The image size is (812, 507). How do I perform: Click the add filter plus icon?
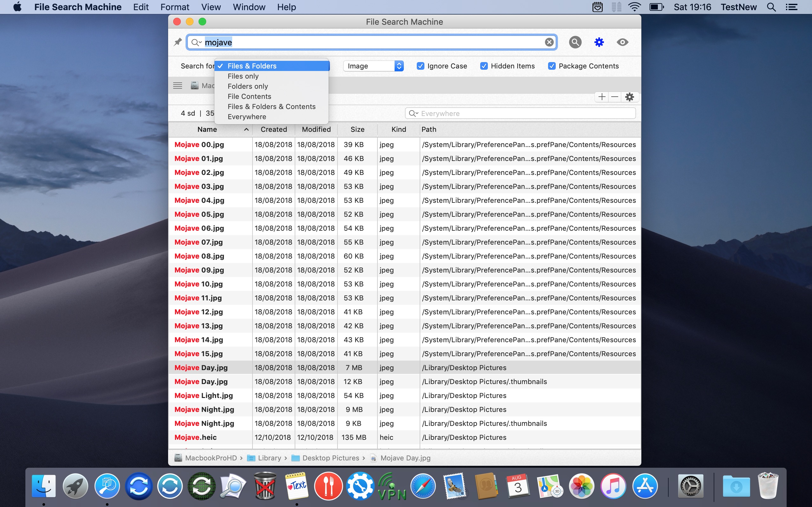(602, 96)
